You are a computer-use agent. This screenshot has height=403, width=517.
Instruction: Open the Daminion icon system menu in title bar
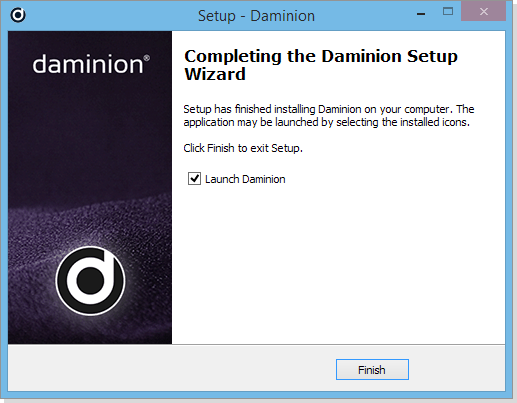pyautogui.click(x=18, y=15)
